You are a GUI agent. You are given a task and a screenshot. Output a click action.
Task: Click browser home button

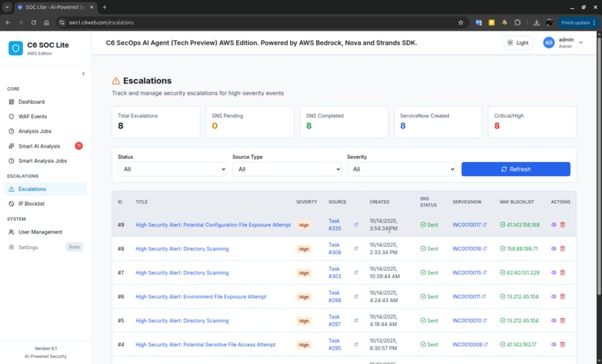tap(46, 22)
